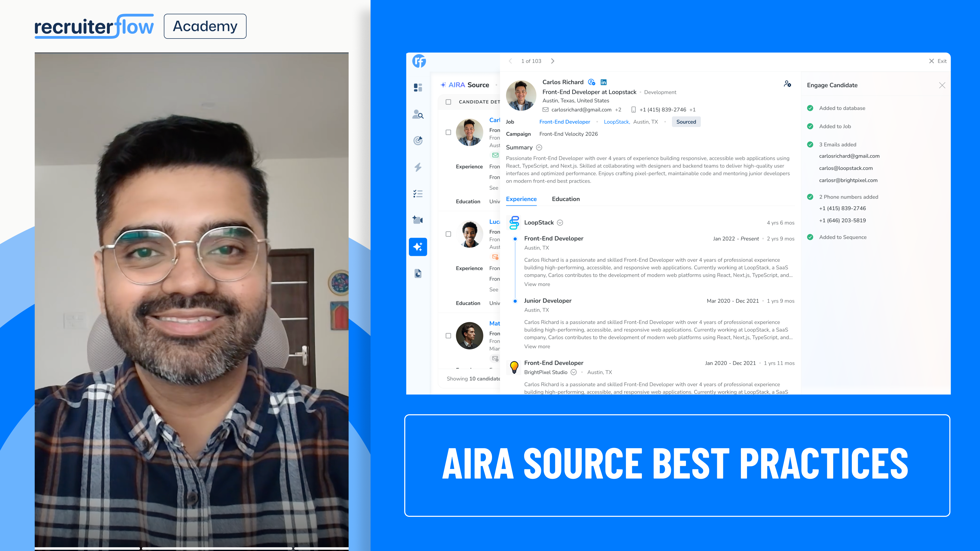Click the candidate search sidebar icon

[x=418, y=114]
